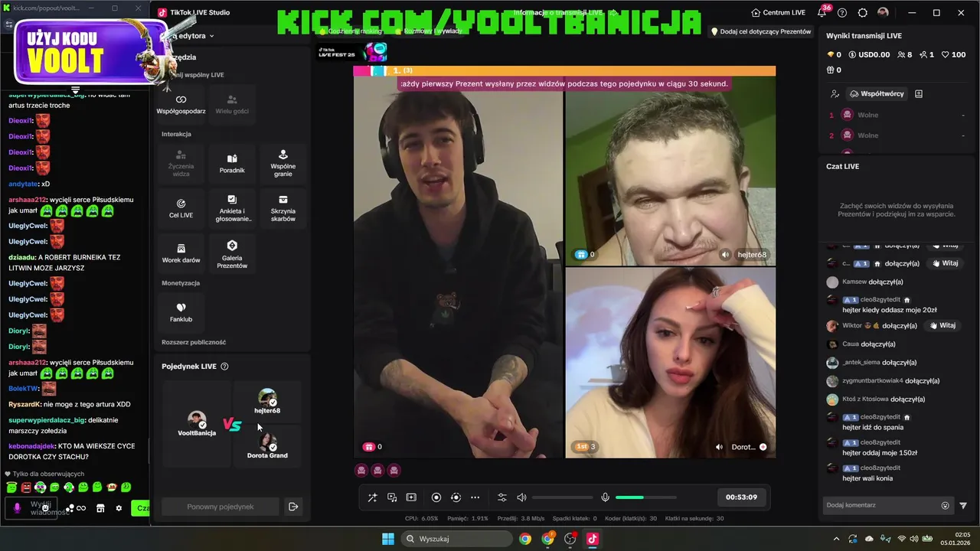Click the USD0.00 earnings stat
980x551 pixels.
tap(868, 55)
